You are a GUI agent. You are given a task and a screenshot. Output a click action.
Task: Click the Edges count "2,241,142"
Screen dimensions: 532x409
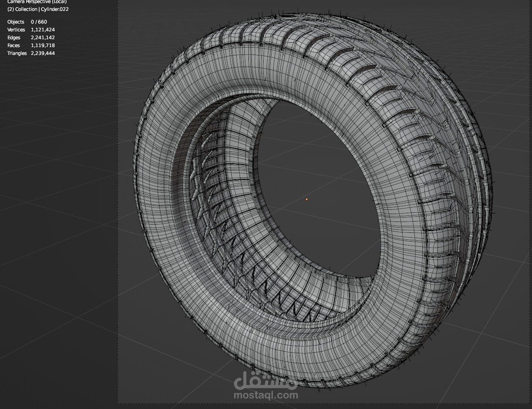point(43,37)
